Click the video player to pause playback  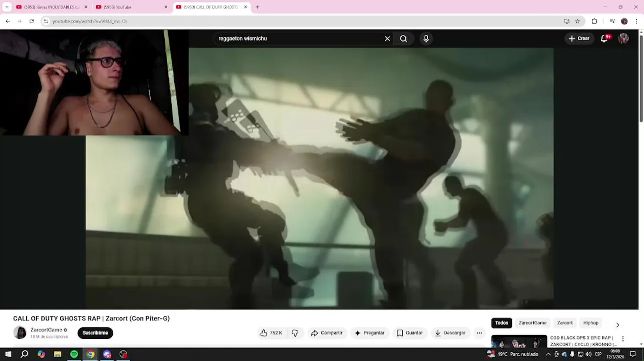(x=319, y=178)
